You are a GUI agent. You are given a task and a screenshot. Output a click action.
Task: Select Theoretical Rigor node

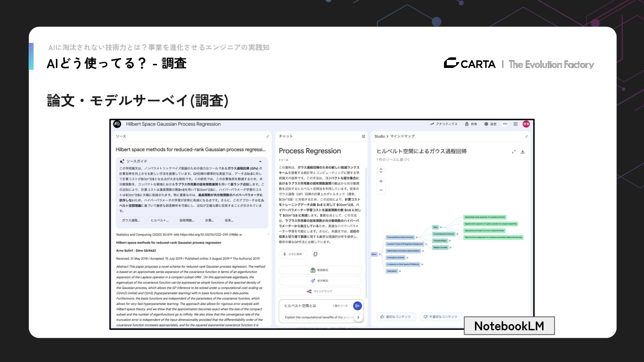(440, 241)
